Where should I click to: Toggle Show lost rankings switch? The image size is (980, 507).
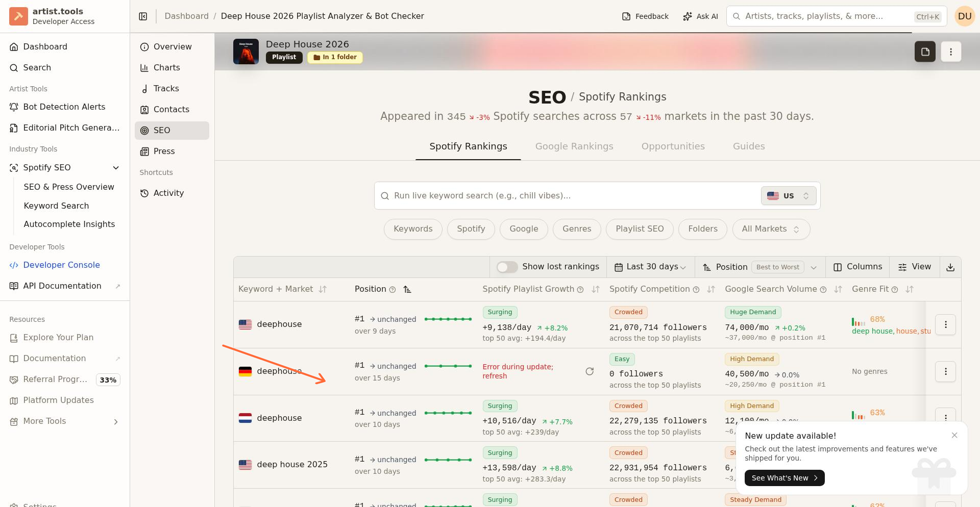point(507,267)
